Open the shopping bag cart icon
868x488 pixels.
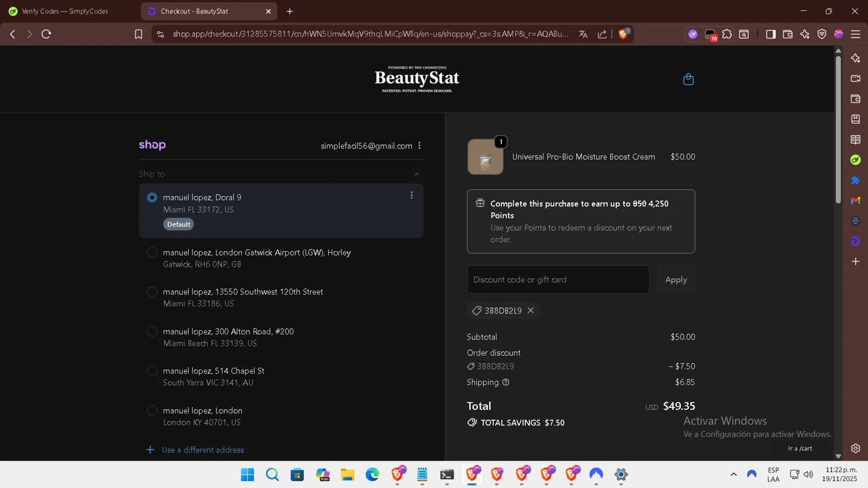[688, 79]
